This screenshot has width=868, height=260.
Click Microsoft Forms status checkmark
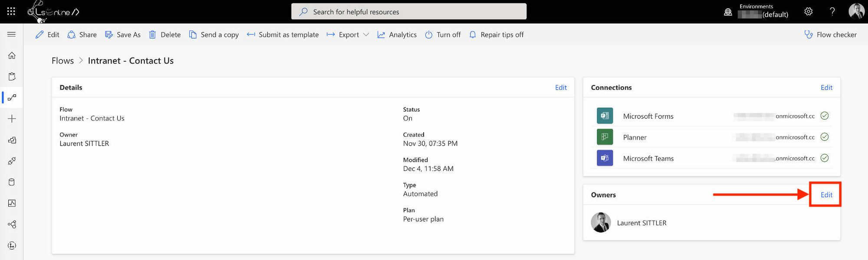(x=825, y=116)
